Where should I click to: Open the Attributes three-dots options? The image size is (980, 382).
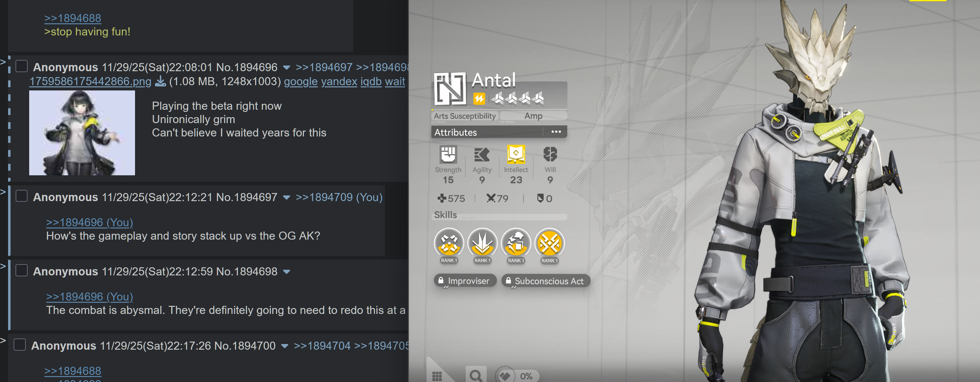556,132
